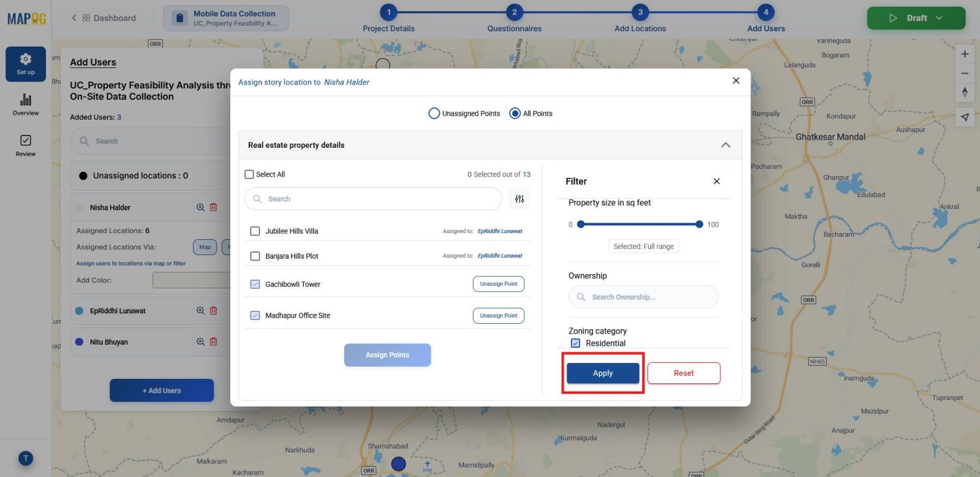Check Jubilee Hills Villa checkbox
This screenshot has width=980, height=477.
255,231
